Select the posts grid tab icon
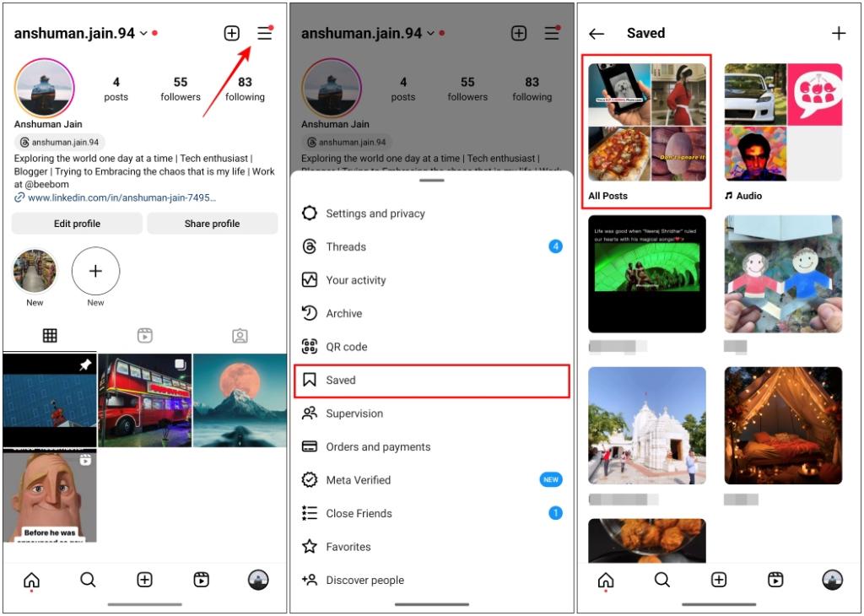The width and height of the screenshot is (864, 616). [50, 335]
